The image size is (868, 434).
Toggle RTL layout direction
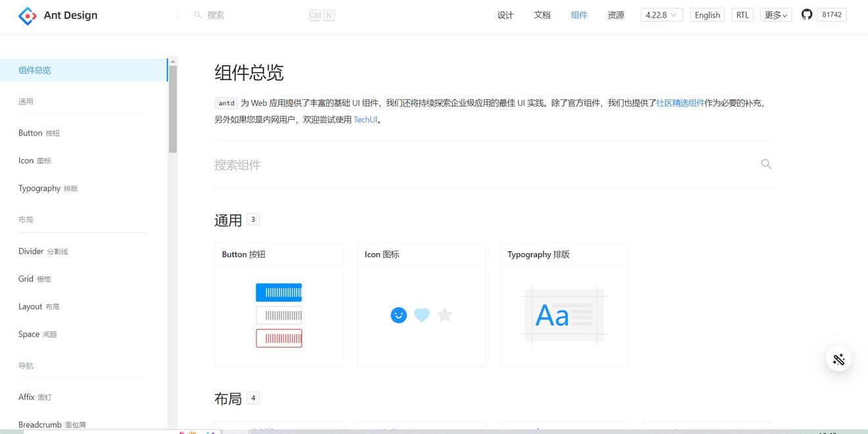[742, 15]
